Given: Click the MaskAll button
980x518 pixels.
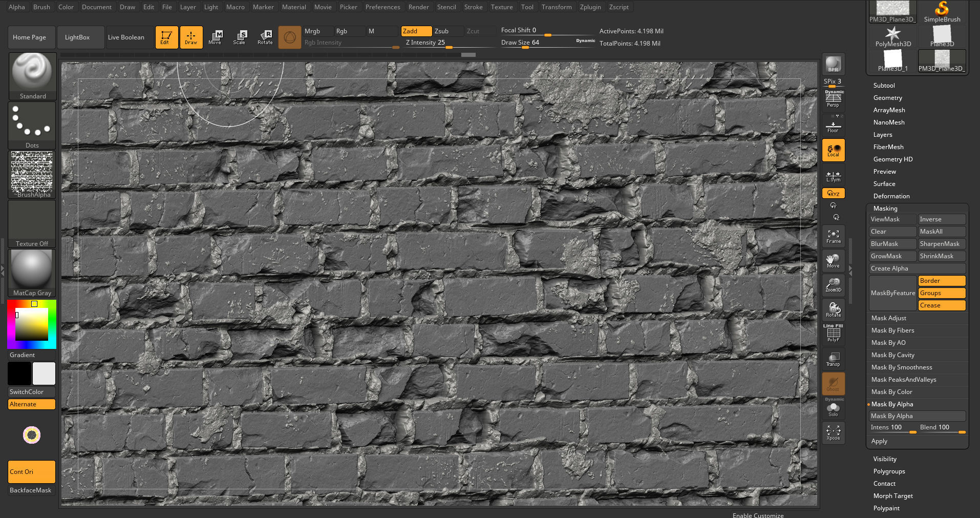Looking at the screenshot, I should (x=941, y=231).
